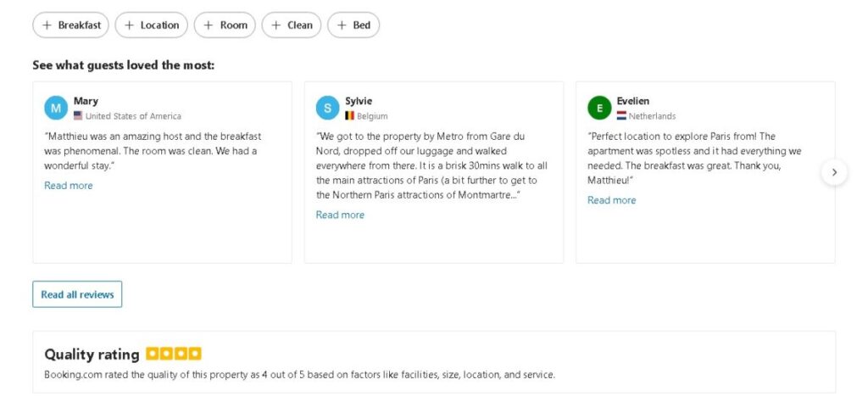This screenshot has width=868, height=402.
Task: Select the Clean topic filter
Action: point(292,25)
